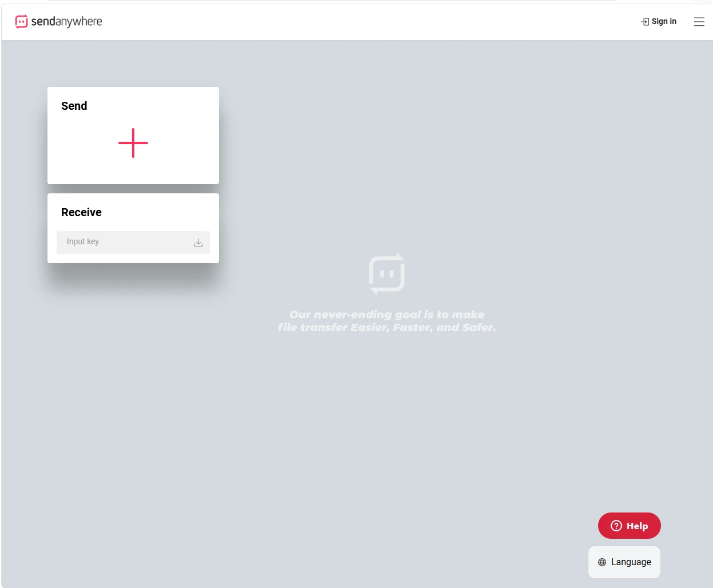The image size is (713, 588).
Task: Select the Send card heading
Action: click(74, 106)
